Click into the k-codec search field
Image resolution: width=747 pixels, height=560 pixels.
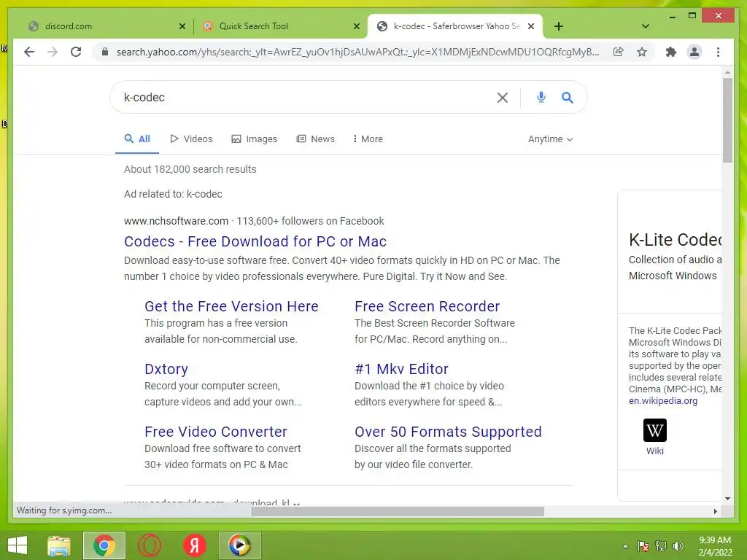pyautogui.click(x=305, y=97)
